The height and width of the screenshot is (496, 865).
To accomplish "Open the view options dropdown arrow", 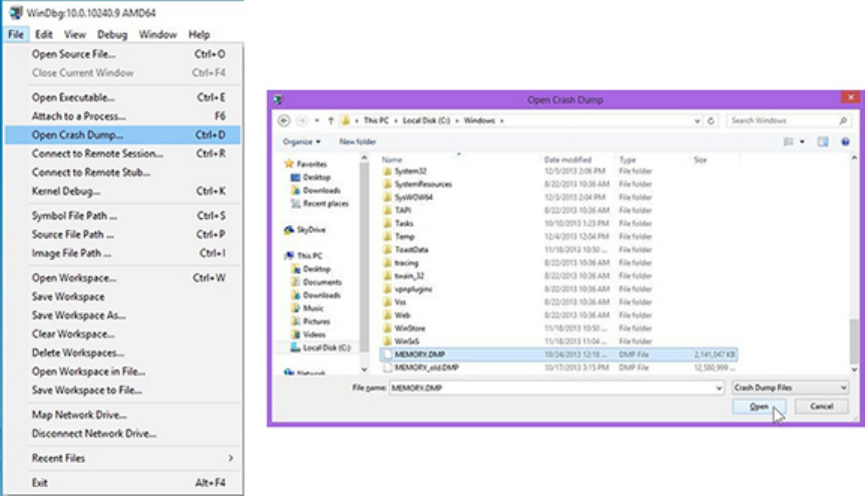I will pos(802,142).
